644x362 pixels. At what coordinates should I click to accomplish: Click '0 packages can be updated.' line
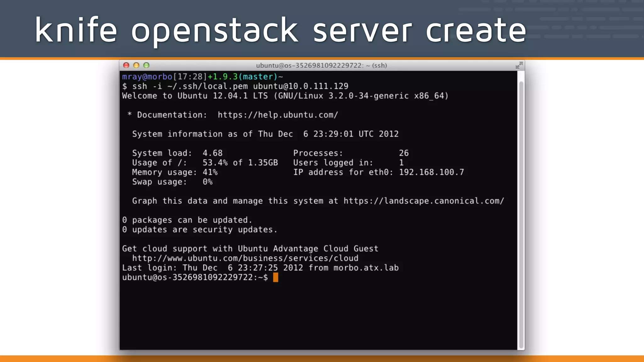pyautogui.click(x=187, y=220)
